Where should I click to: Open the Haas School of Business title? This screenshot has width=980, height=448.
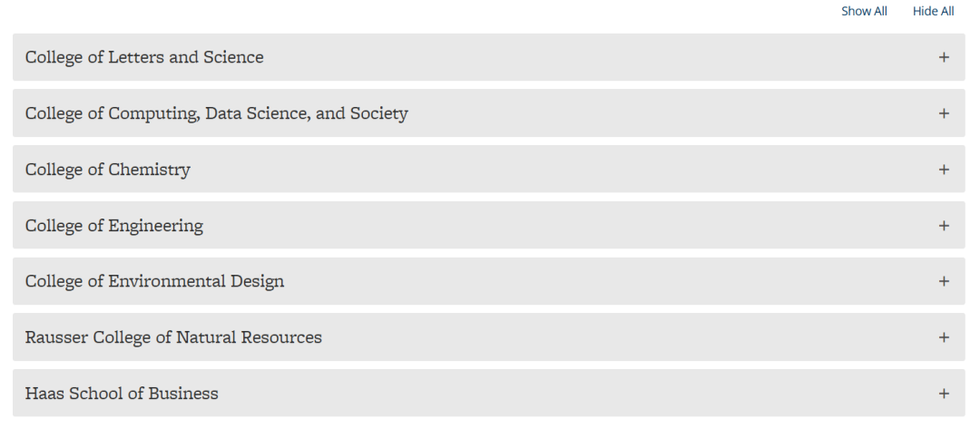[122, 394]
